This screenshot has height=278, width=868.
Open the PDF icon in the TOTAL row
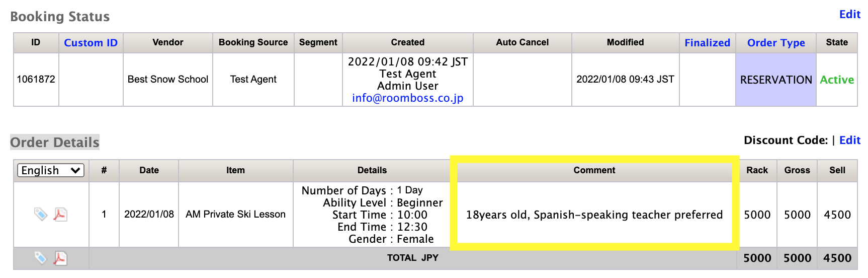click(x=60, y=258)
